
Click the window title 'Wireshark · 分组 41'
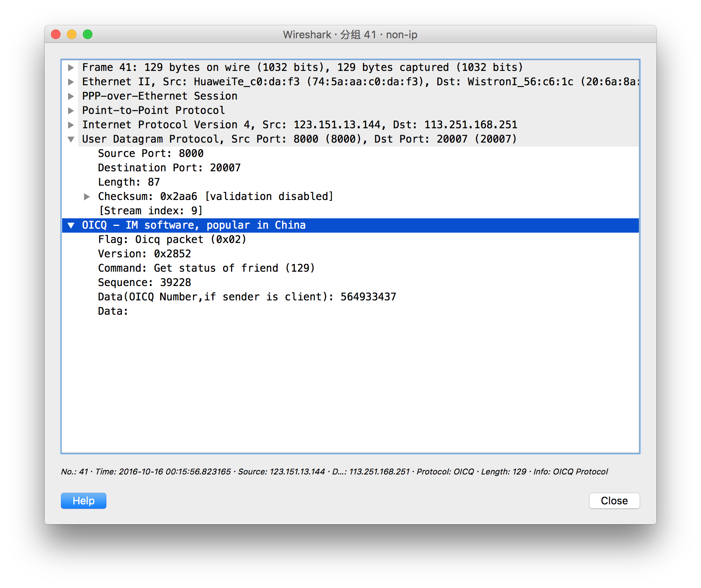coord(350,35)
